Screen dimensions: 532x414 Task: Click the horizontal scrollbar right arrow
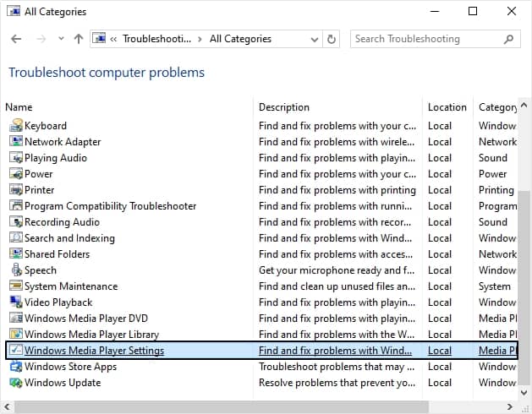[x=510, y=406]
